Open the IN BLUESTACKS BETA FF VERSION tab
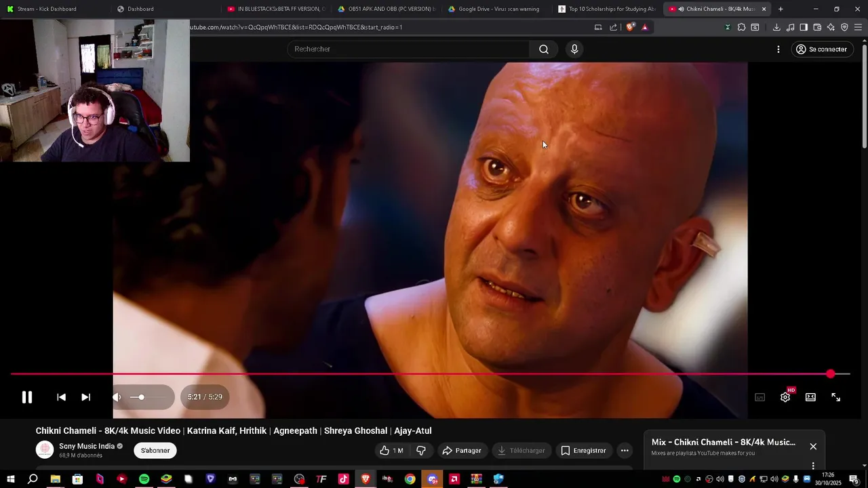Screen dimensions: 868x488 [277, 9]
